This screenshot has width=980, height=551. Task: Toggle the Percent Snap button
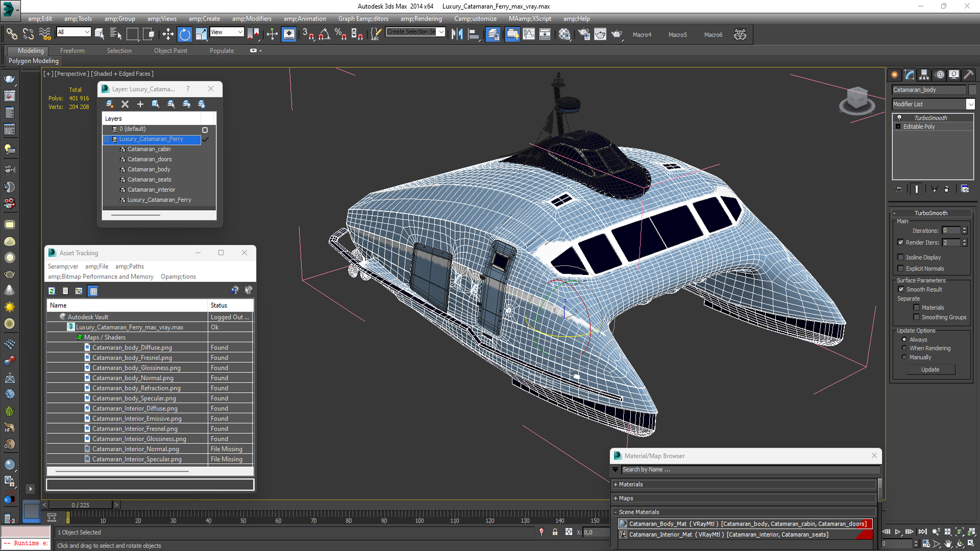[340, 34]
